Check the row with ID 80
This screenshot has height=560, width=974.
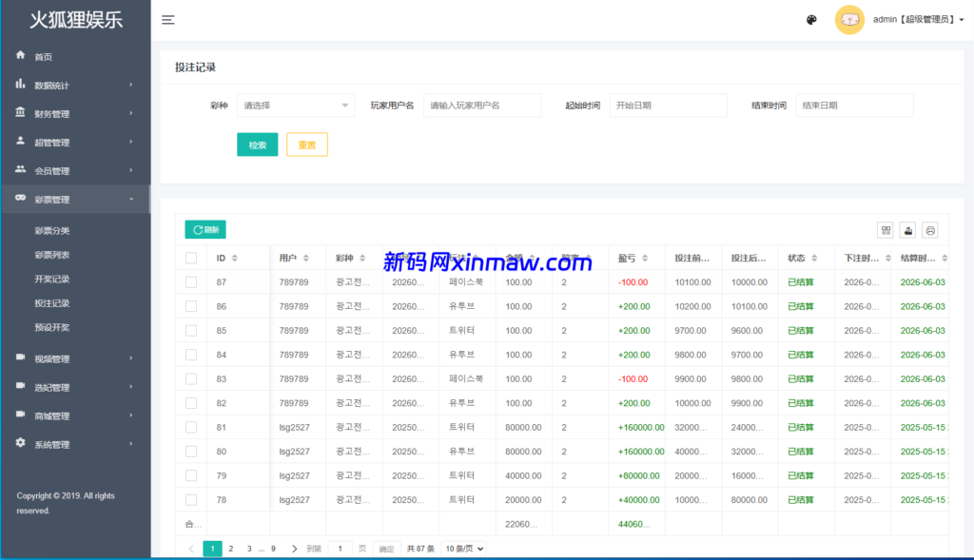tap(191, 452)
